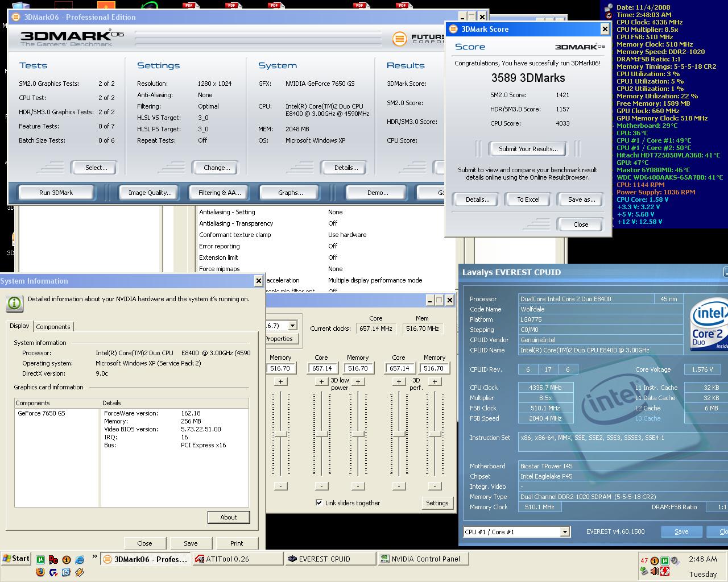Click Save as in Score window

(x=581, y=199)
